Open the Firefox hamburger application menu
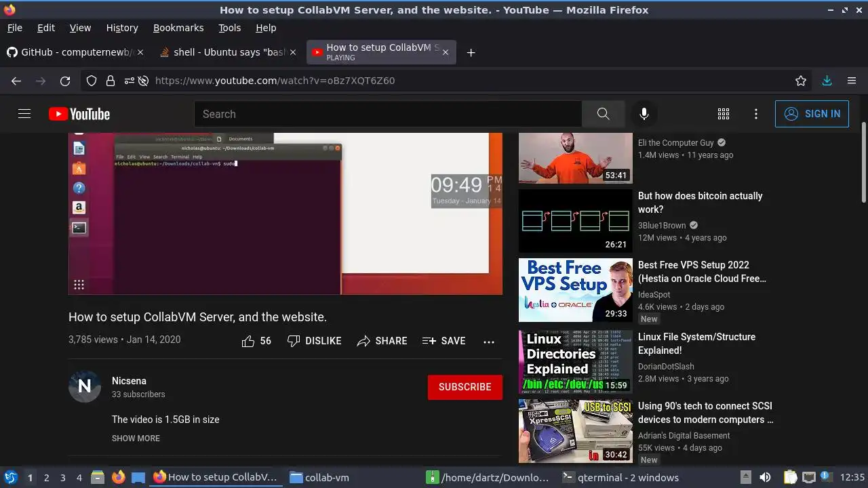The width and height of the screenshot is (868, 488). (852, 81)
